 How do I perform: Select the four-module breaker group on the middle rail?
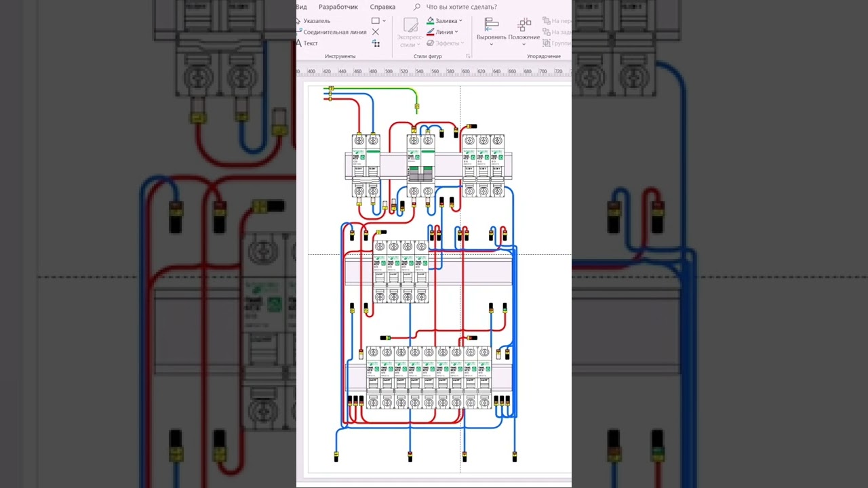tap(401, 271)
